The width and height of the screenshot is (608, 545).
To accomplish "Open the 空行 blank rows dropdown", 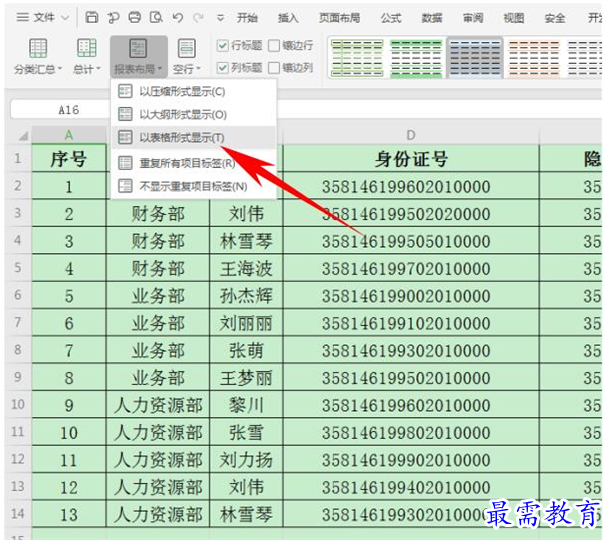I will pyautogui.click(x=187, y=57).
